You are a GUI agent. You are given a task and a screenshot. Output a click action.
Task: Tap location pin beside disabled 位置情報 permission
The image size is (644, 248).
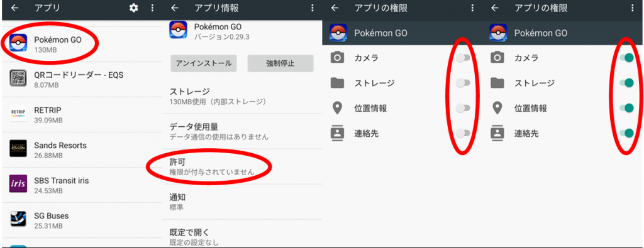(x=337, y=108)
